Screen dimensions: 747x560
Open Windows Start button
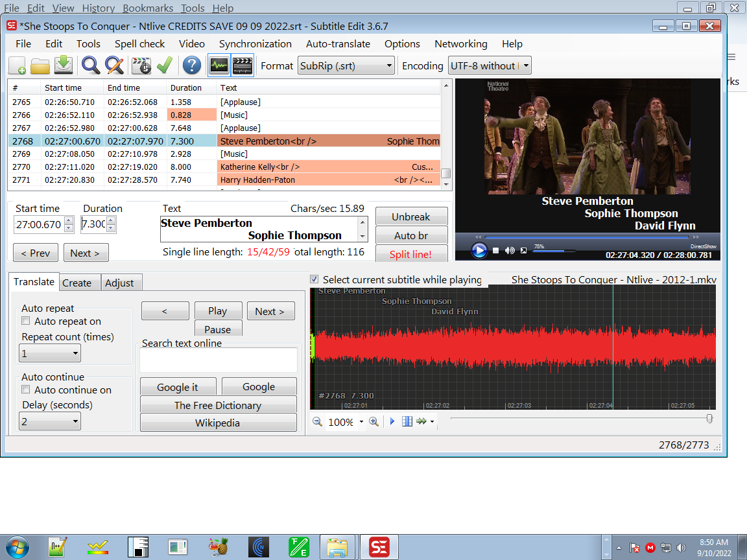pos(18,548)
